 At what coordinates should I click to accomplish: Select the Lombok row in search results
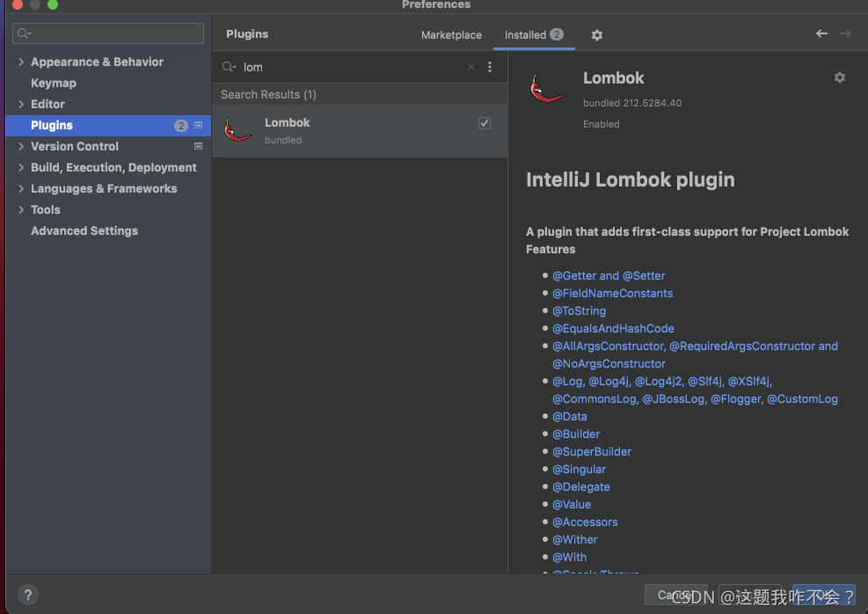click(360, 131)
